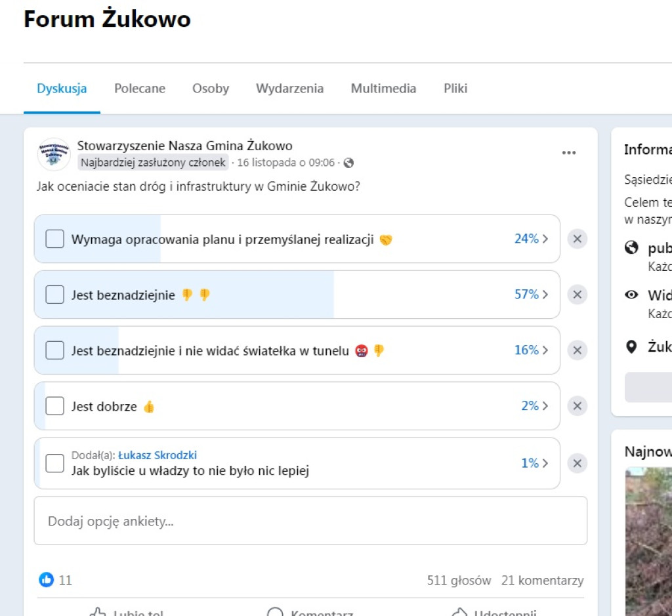This screenshot has width=672, height=616.
Task: Check the 'Jest dobrze' poll option
Action: click(x=55, y=406)
